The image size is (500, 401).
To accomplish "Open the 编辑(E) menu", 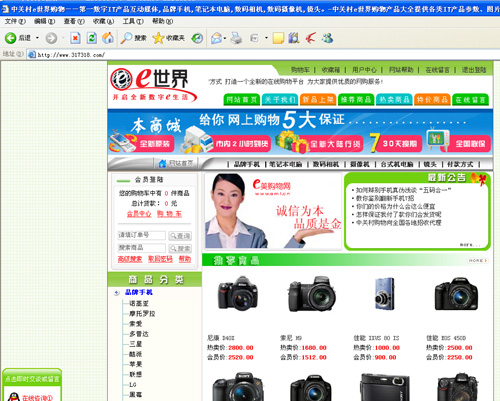I will [44, 21].
